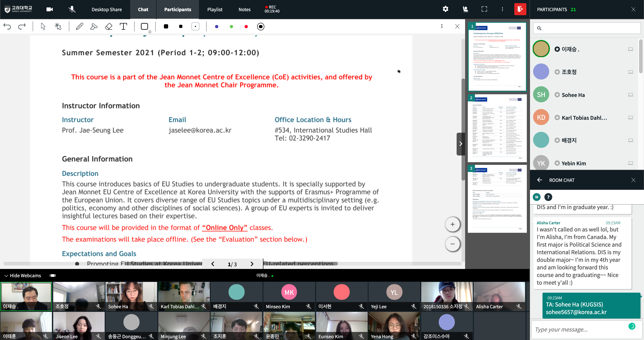Screen dimensions: 644x340
Task: Collapse the slide thumbnails panel arrow
Action: point(460,144)
